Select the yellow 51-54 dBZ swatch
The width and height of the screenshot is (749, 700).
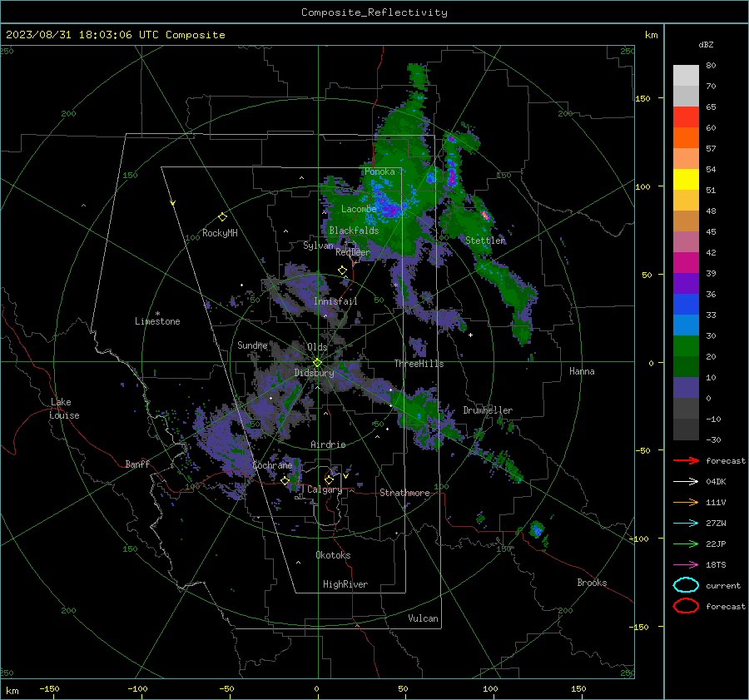pyautogui.click(x=686, y=180)
